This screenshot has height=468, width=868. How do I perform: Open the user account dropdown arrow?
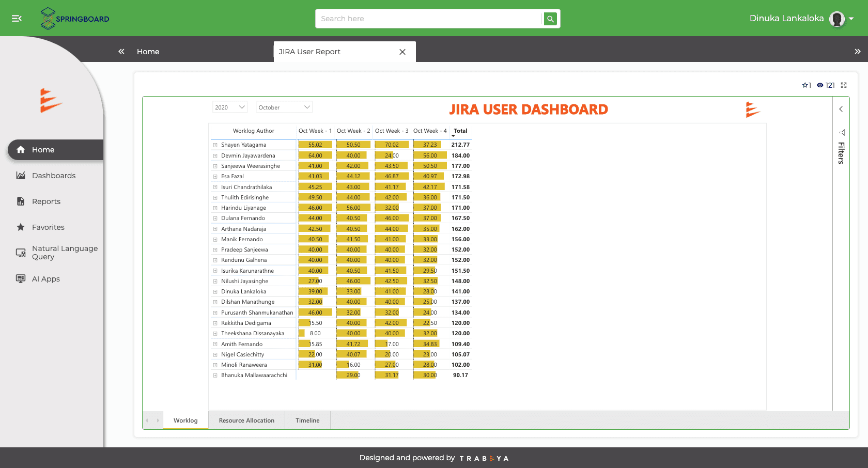pyautogui.click(x=851, y=19)
